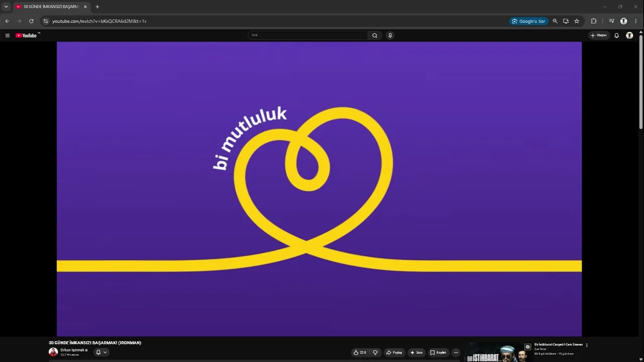Open the Chrome profile avatar
Image resolution: width=644 pixels, height=362 pixels.
click(623, 21)
